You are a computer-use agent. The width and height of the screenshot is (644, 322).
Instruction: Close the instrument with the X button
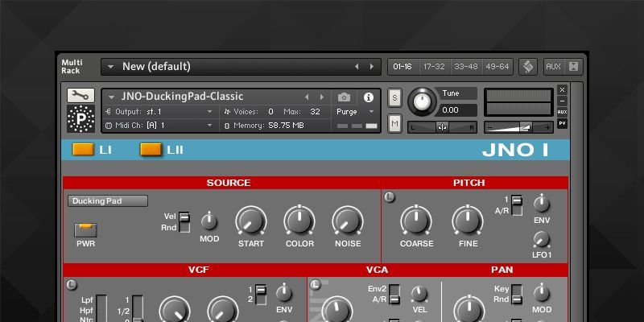tap(562, 89)
